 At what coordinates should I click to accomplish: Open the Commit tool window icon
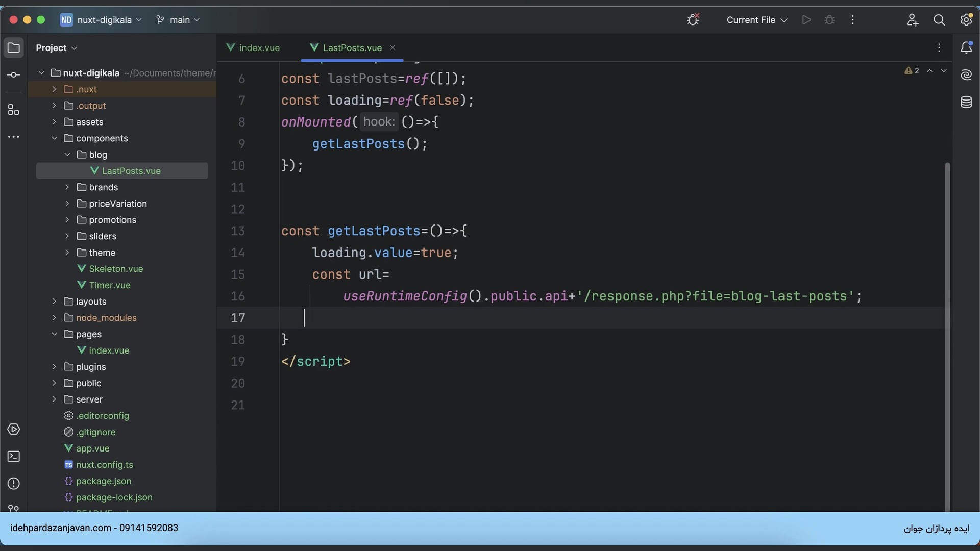pos(14,75)
